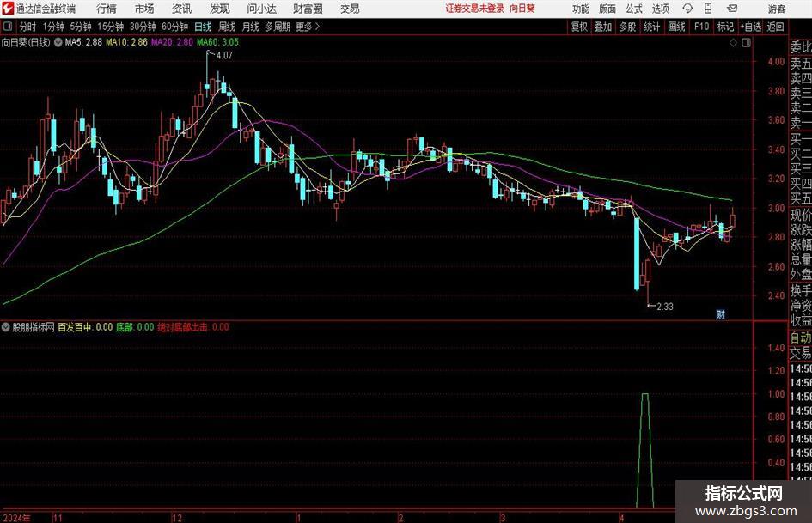
Task: Click the 股朋指标网 indicator name
Action: [x=34, y=327]
